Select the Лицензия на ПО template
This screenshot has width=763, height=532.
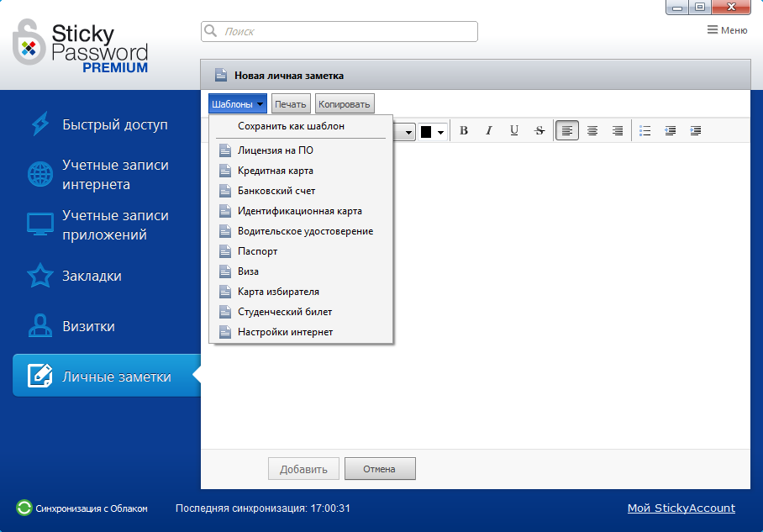click(x=268, y=150)
